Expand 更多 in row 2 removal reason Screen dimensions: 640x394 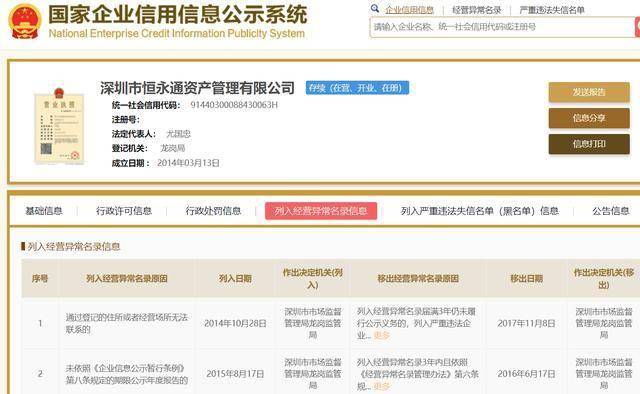(382, 386)
